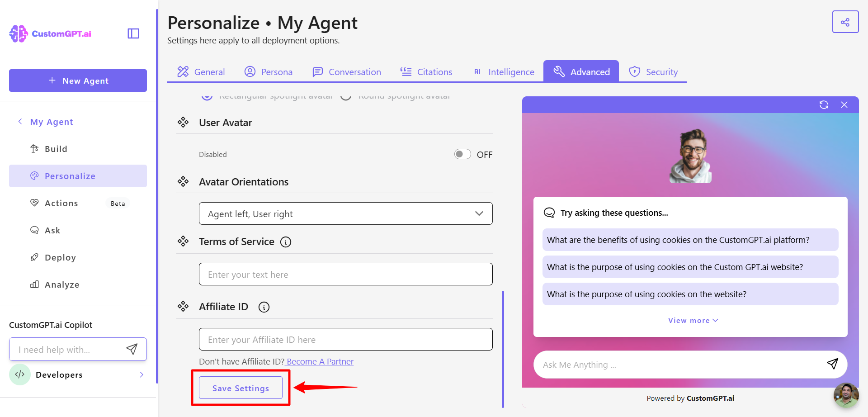Viewport: 868px width, 417px height.
Task: Click Save Settings button
Action: point(241,388)
